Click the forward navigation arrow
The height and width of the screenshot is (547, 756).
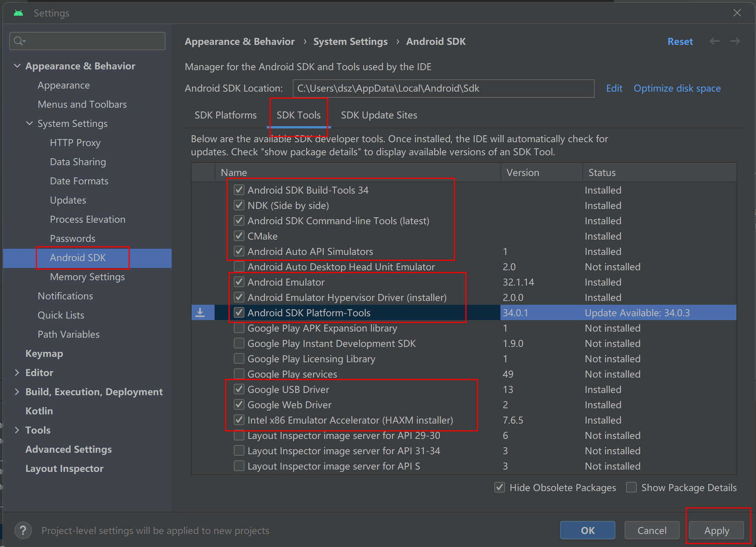735,41
